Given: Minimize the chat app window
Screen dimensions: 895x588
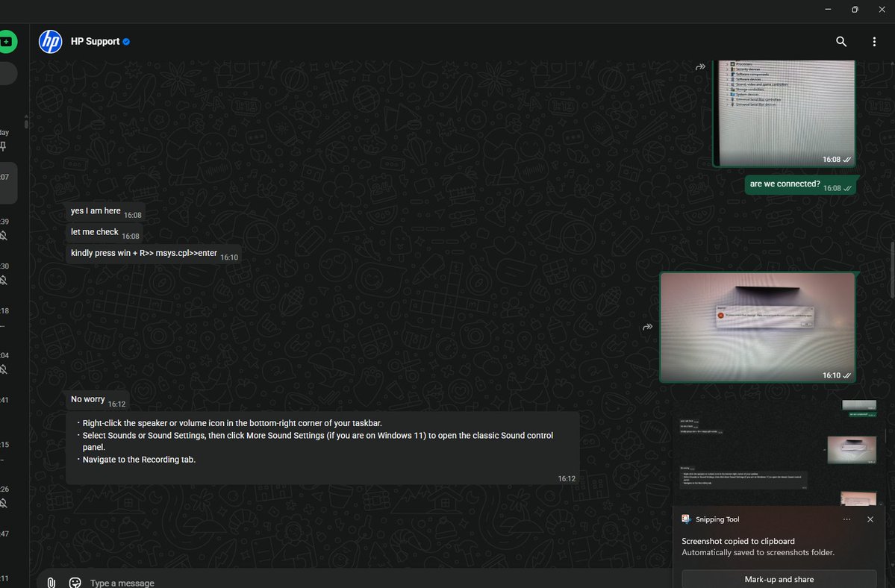Looking at the screenshot, I should coord(828,9).
